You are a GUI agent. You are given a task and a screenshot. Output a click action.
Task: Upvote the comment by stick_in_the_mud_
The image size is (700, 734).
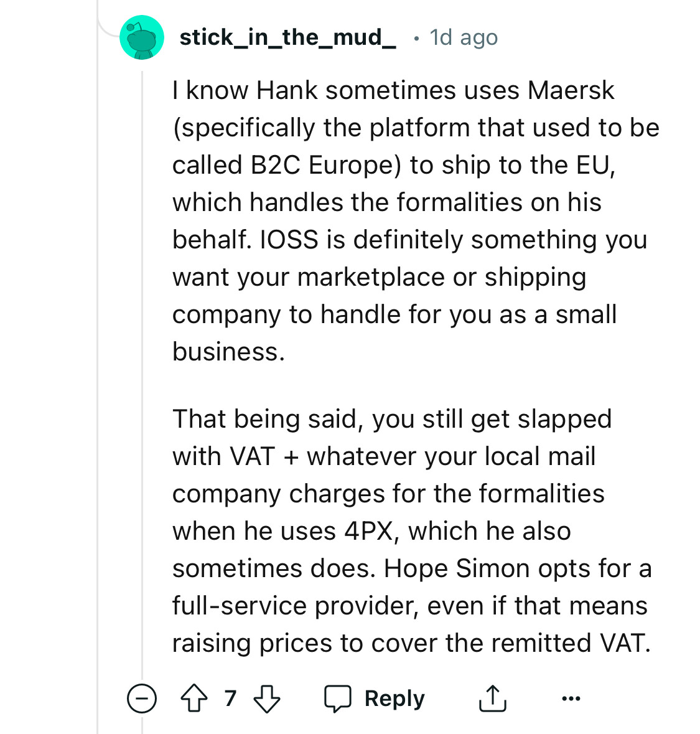click(194, 699)
